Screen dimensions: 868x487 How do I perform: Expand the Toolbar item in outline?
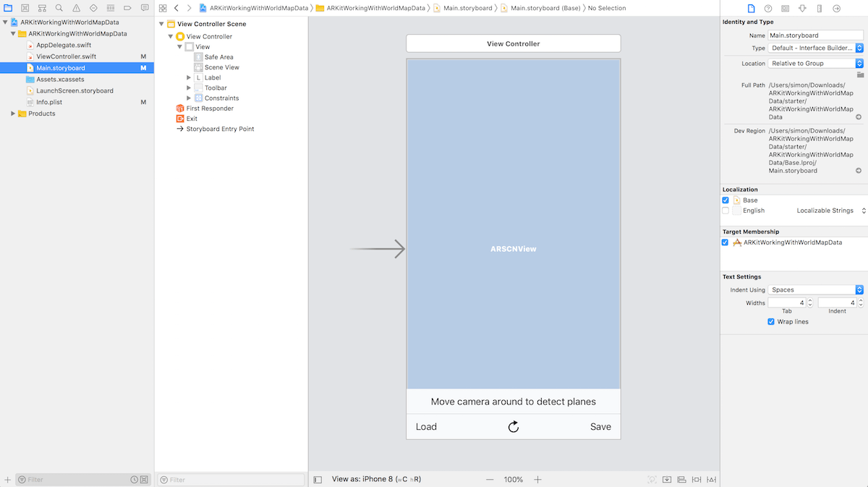tap(190, 88)
